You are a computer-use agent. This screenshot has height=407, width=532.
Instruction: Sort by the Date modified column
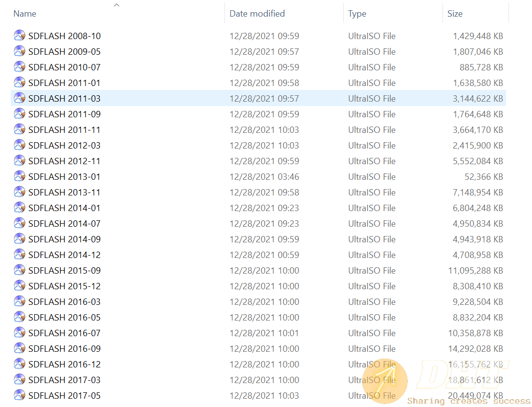[257, 14]
